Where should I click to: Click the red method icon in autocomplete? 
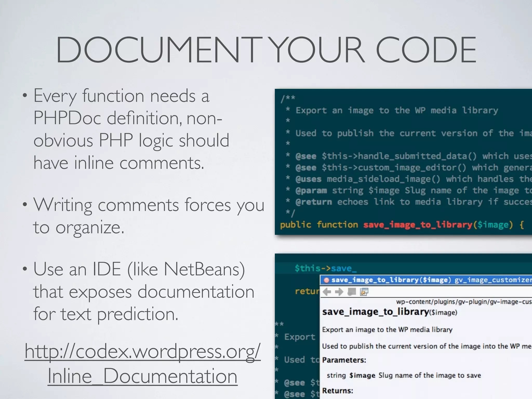point(327,280)
